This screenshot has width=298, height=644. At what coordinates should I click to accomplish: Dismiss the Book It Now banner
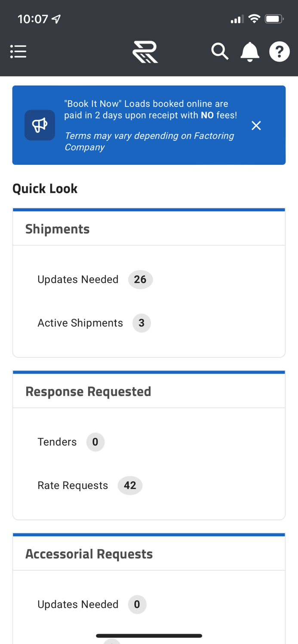click(x=256, y=125)
